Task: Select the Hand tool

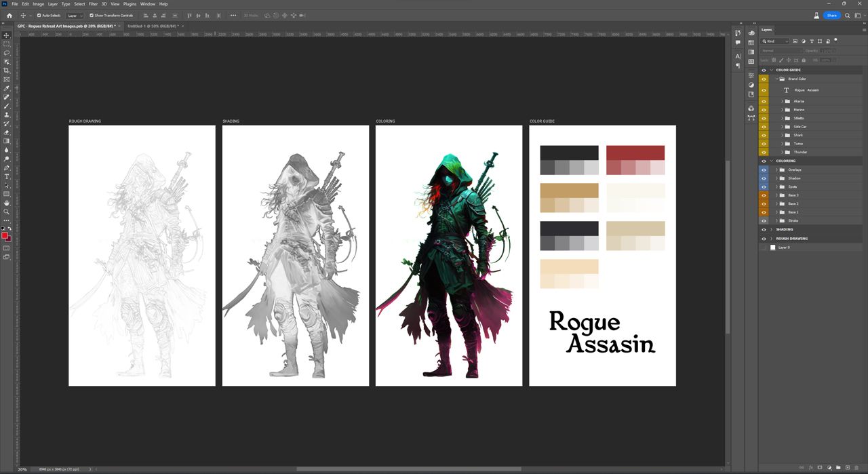Action: click(x=7, y=203)
